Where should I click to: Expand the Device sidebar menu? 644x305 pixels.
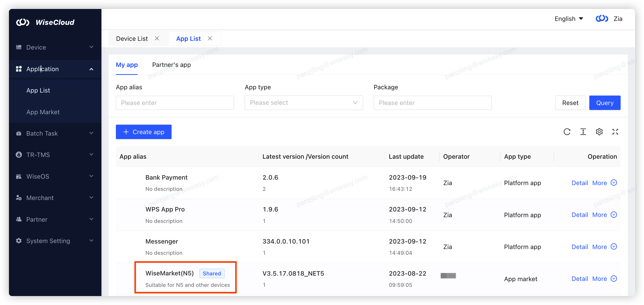[x=55, y=47]
